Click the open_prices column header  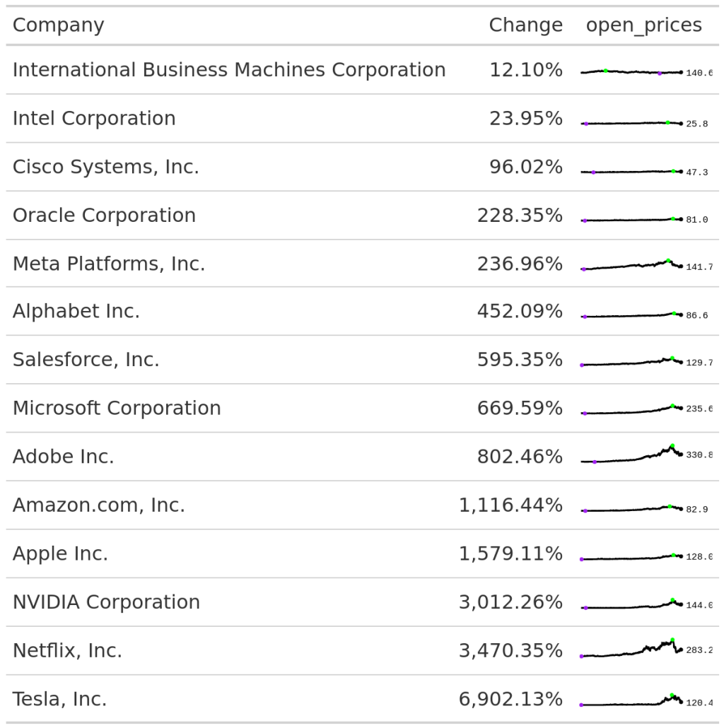point(643,25)
